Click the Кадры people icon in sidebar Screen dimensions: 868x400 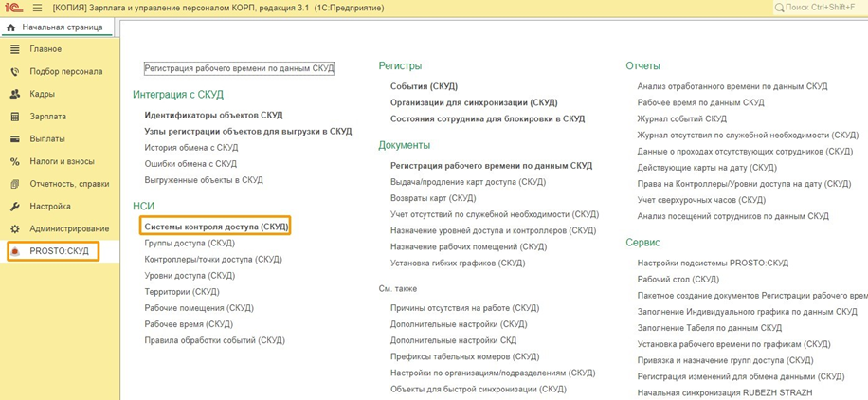(14, 94)
